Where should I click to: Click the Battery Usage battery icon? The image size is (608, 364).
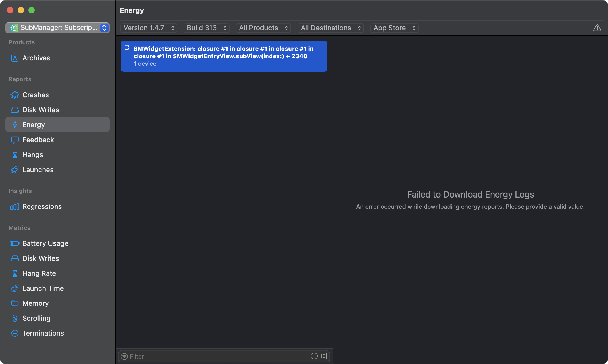click(x=15, y=243)
